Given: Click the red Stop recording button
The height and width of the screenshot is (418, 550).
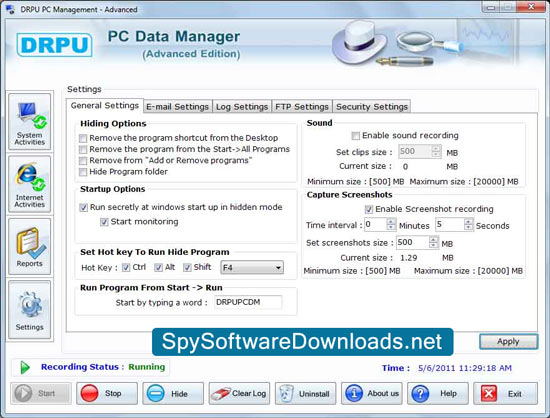Looking at the screenshot, I should (107, 393).
